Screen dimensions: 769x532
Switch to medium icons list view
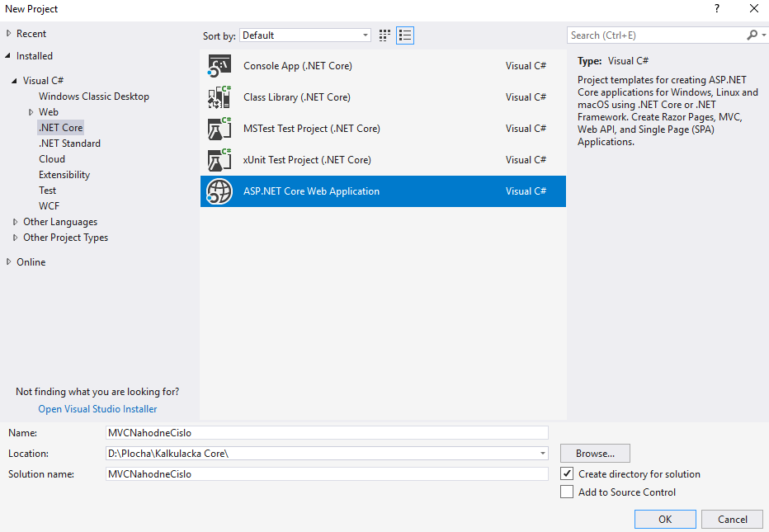(x=405, y=35)
